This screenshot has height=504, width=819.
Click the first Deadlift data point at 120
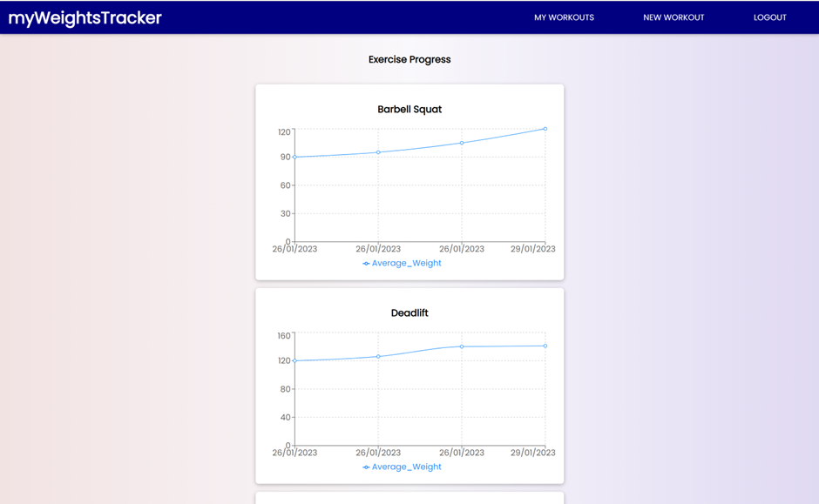point(295,360)
